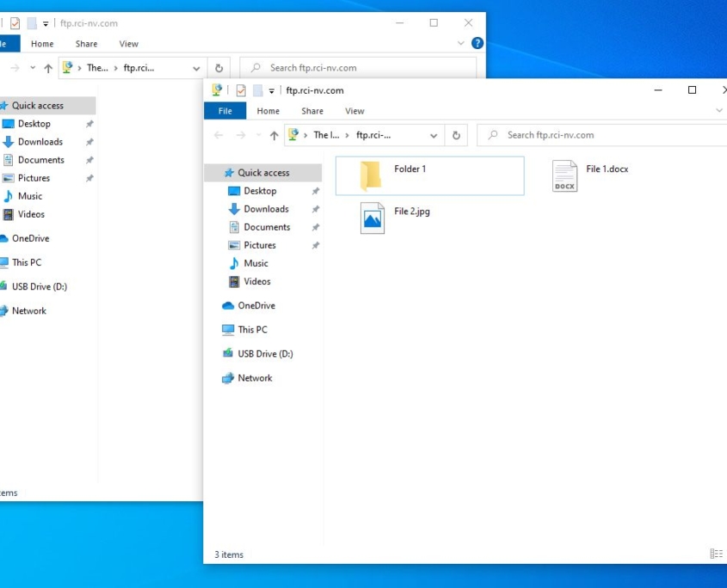Go up one level in the back window
This screenshot has height=588, width=727.
(x=48, y=69)
